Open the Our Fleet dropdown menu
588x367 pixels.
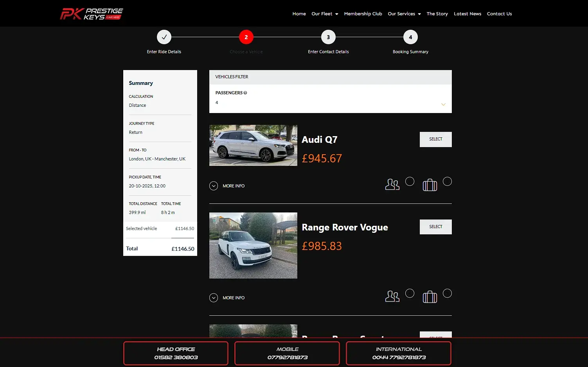(325, 14)
